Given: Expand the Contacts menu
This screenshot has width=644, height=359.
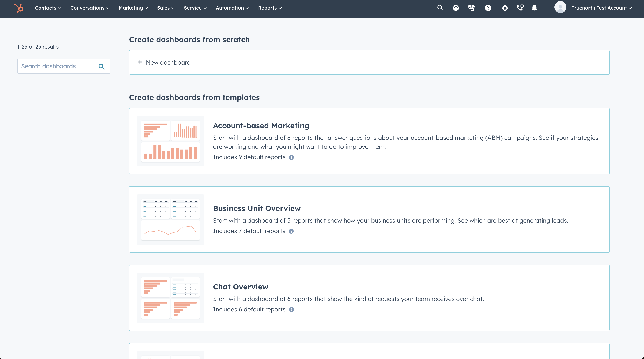Looking at the screenshot, I should [x=48, y=8].
